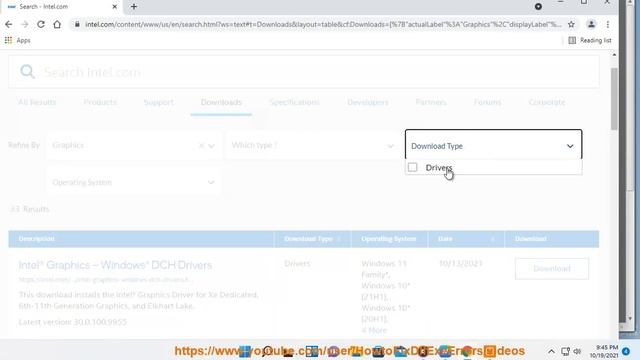Sort by the Date column
Image resolution: width=640 pixels, height=360 pixels.
click(x=466, y=239)
